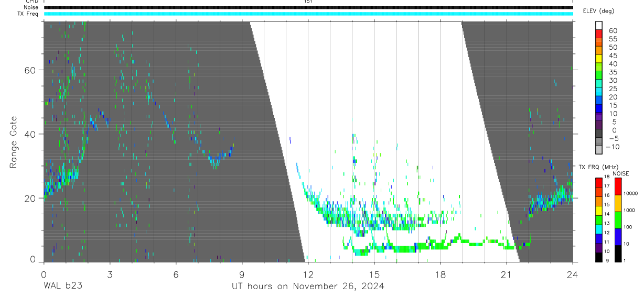644x297 pixels.
Task: Click the '18' tick on the UT hours axis
Action: [440, 274]
